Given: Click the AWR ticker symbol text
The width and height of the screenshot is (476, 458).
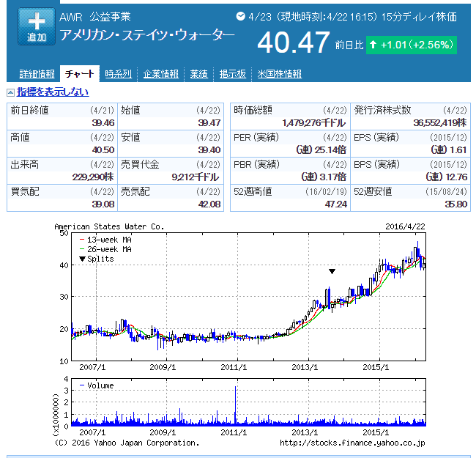Looking at the screenshot, I should (x=71, y=17).
